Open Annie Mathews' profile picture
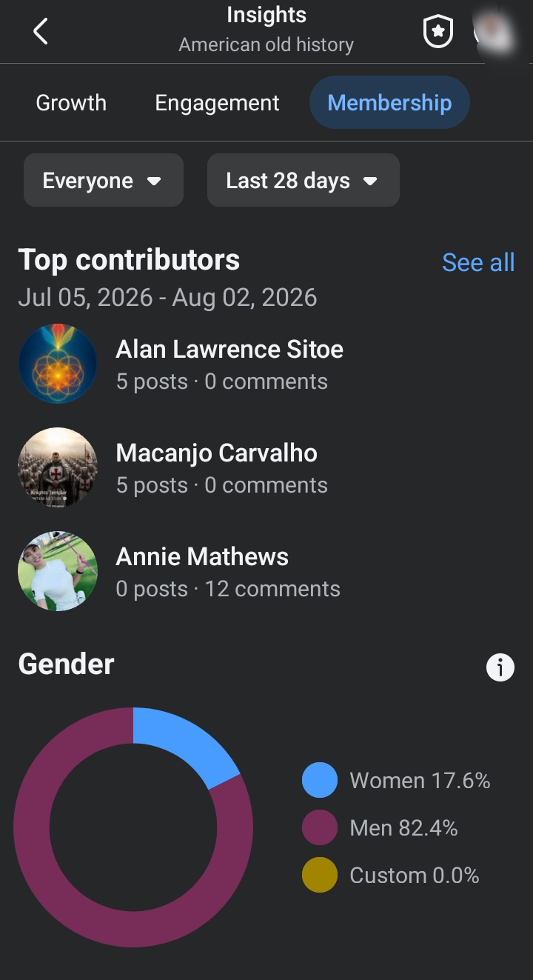The image size is (533, 980). (x=58, y=571)
